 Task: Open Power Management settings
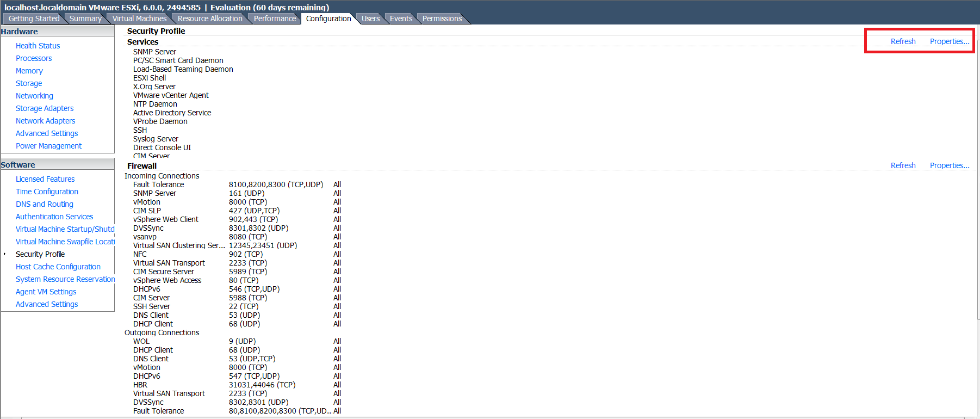[x=48, y=146]
